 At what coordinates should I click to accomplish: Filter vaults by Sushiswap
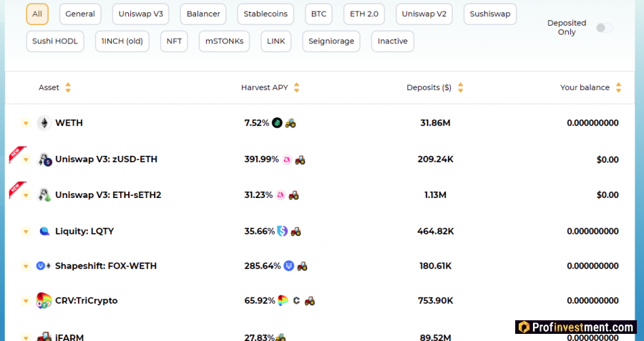pos(489,14)
